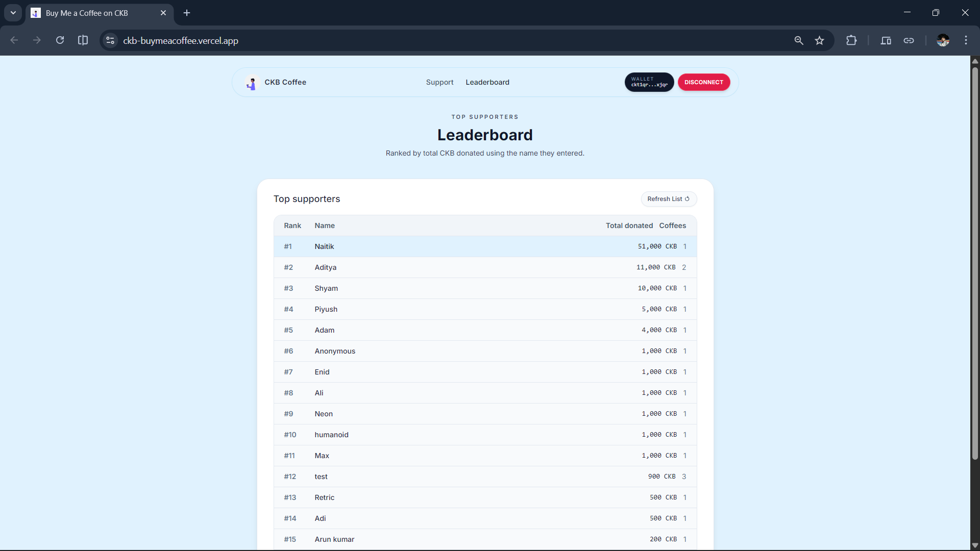Viewport: 980px width, 551px height.
Task: Open the browser extensions puzzle icon
Action: click(x=851, y=40)
